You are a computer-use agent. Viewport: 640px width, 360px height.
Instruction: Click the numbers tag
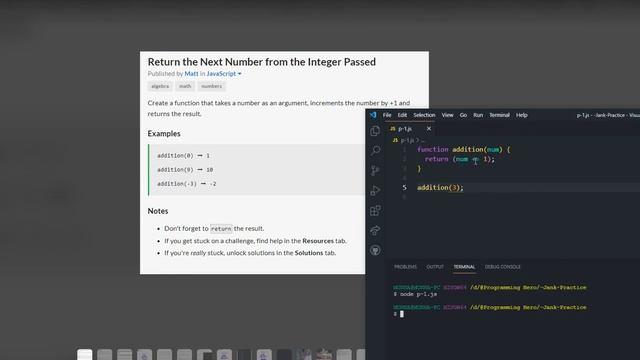pyautogui.click(x=211, y=86)
